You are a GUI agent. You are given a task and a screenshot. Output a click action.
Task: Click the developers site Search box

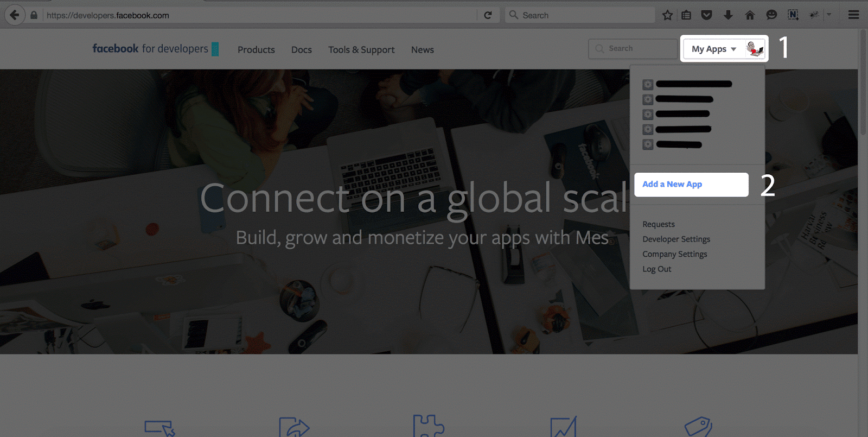point(633,49)
